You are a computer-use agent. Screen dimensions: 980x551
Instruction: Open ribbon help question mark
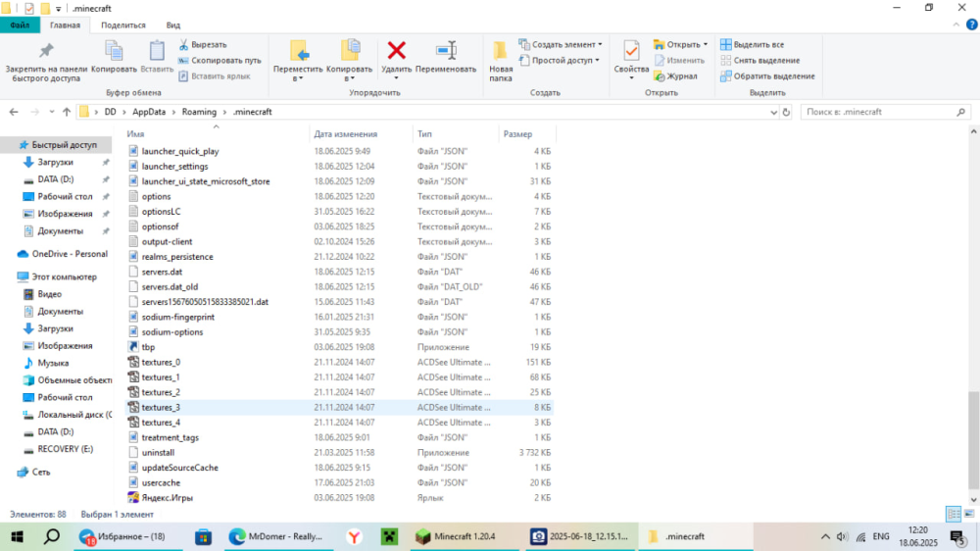pos(972,25)
